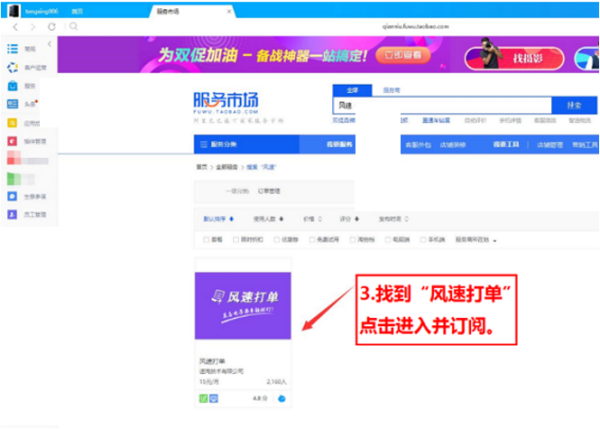Open 按需工具 in blue nav bar

click(506, 144)
